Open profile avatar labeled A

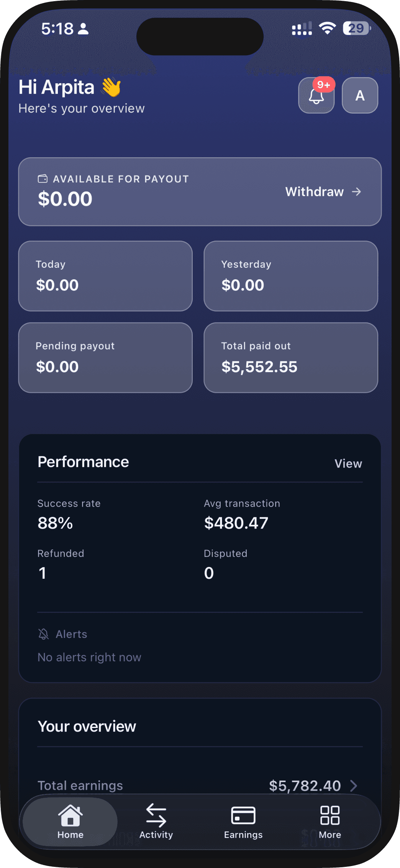point(360,96)
